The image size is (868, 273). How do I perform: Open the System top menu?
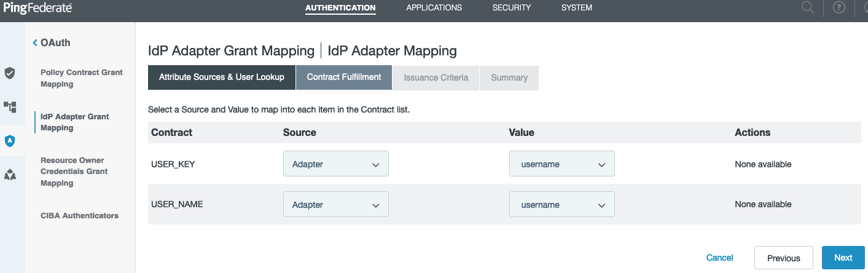point(576,8)
